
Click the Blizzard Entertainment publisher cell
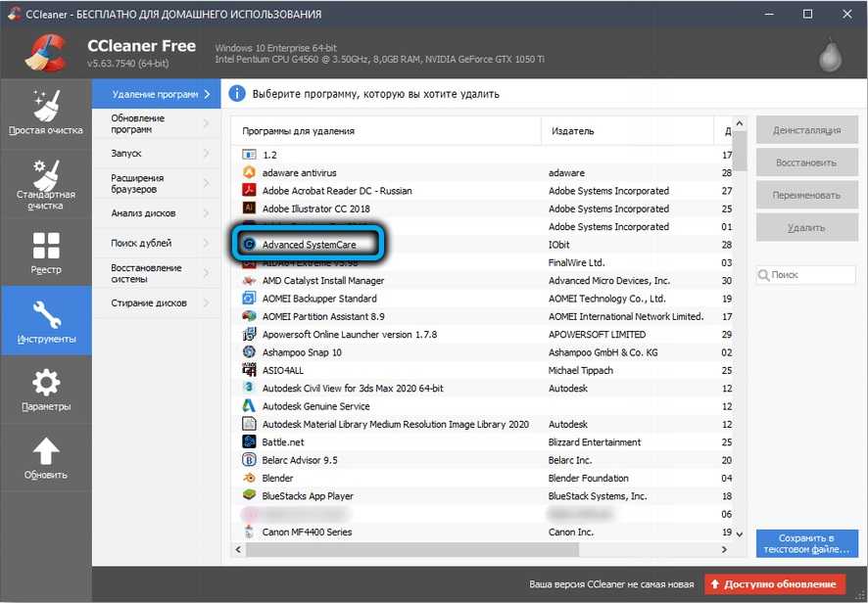coord(595,442)
